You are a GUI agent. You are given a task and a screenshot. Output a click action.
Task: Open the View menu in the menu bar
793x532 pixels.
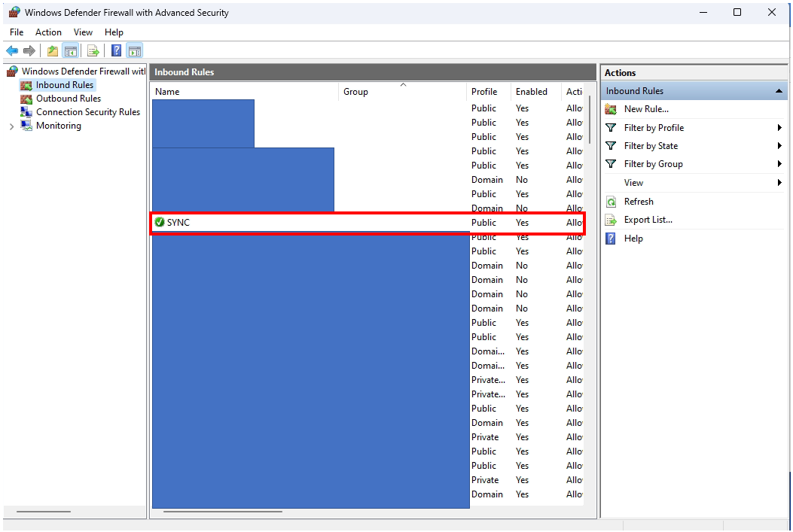click(x=83, y=32)
